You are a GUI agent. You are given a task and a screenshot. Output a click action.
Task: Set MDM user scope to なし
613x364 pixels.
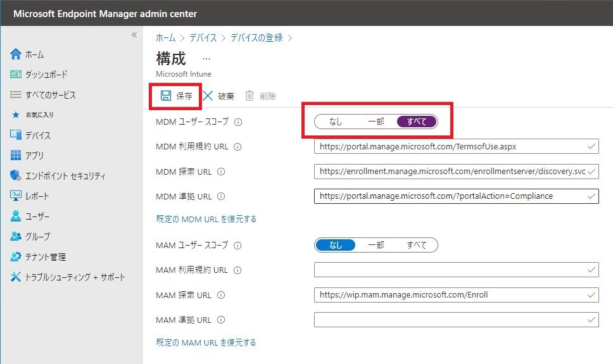click(x=336, y=122)
